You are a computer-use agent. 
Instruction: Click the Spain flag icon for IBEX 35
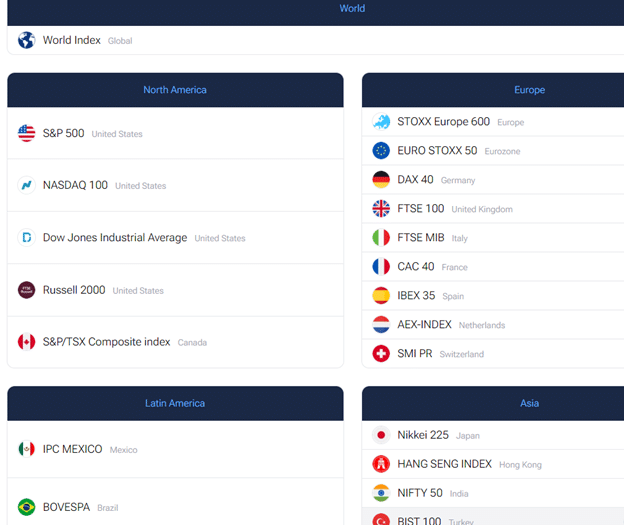pos(381,295)
